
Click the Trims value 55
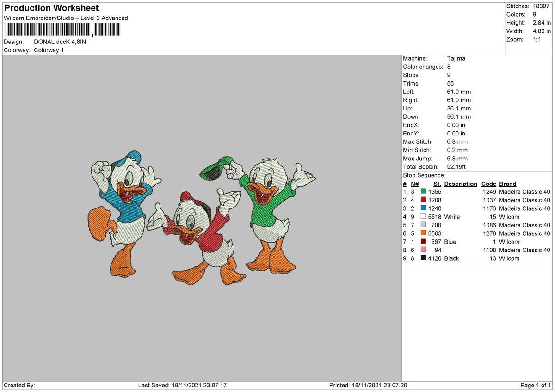451,83
